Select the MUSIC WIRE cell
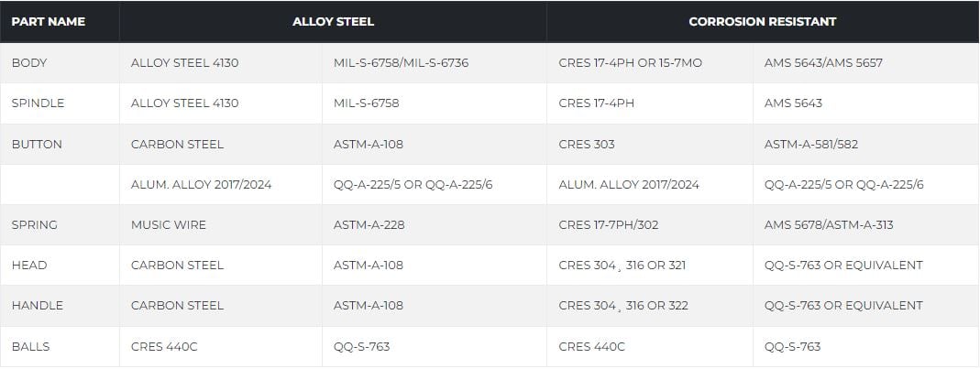This screenshot has width=980, height=369. pos(169,224)
